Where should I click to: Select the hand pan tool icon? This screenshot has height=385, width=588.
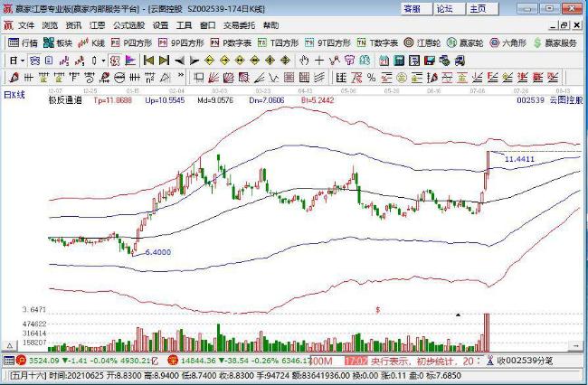(304, 61)
